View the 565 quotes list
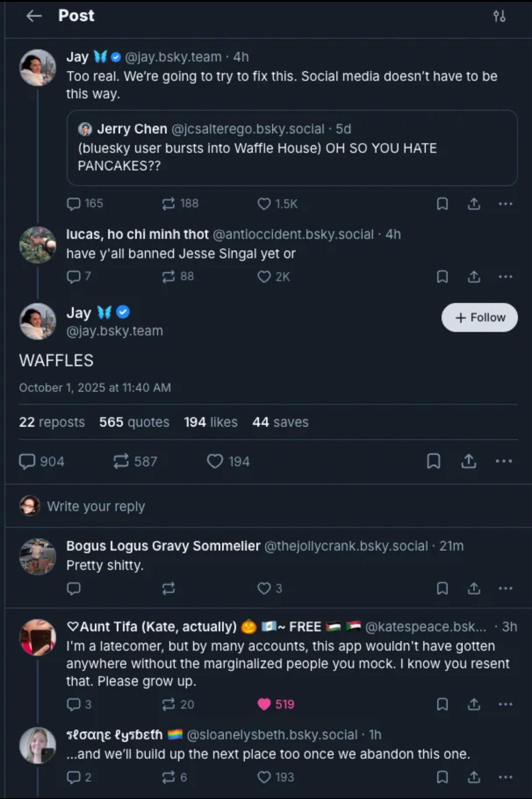 click(134, 422)
